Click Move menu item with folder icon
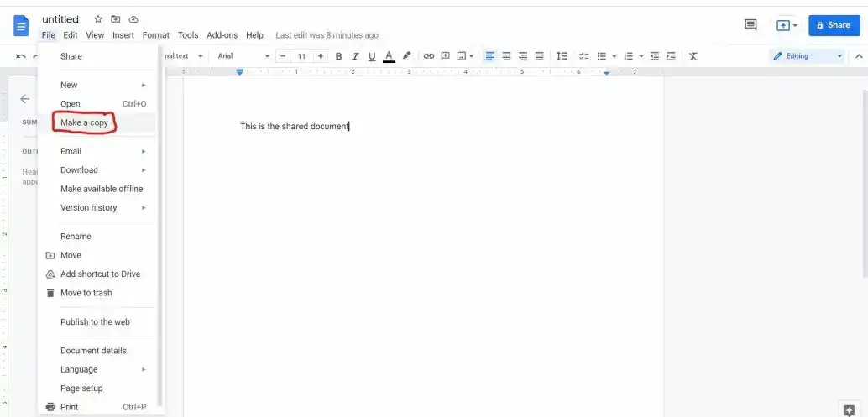Screen dimensions: 868x417 (x=97, y=255)
